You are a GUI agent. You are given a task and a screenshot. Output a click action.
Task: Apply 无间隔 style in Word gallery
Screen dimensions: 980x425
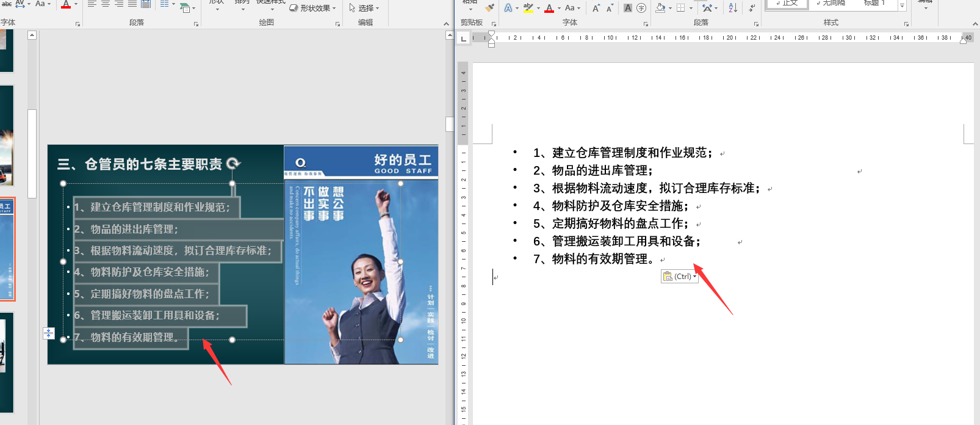click(830, 4)
